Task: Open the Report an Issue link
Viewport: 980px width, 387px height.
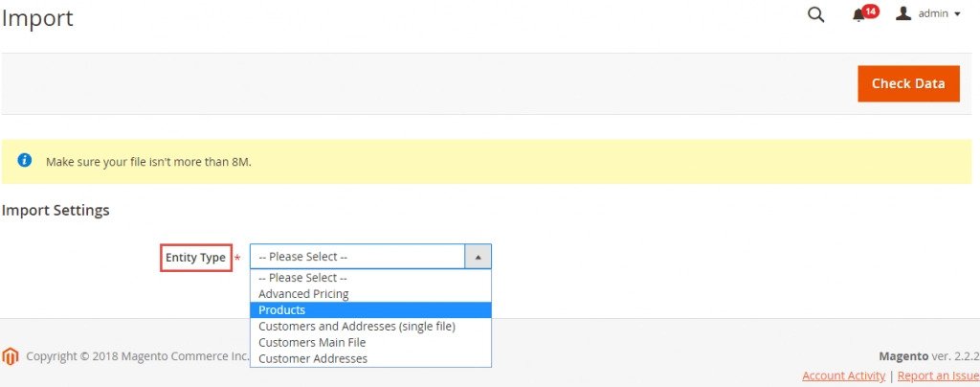Action: [x=938, y=376]
